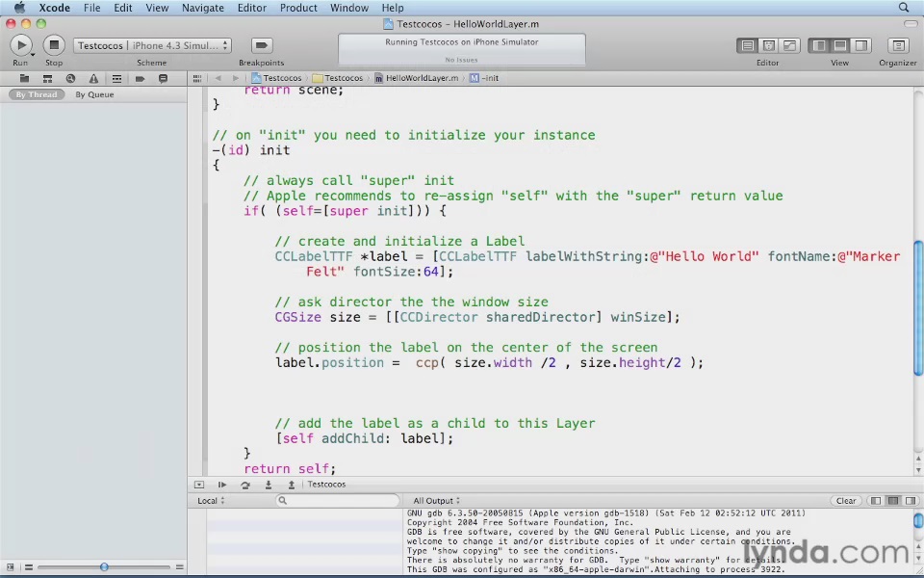Open the All Output console dropdown
Viewport: 924px width, 578px height.
(436, 501)
